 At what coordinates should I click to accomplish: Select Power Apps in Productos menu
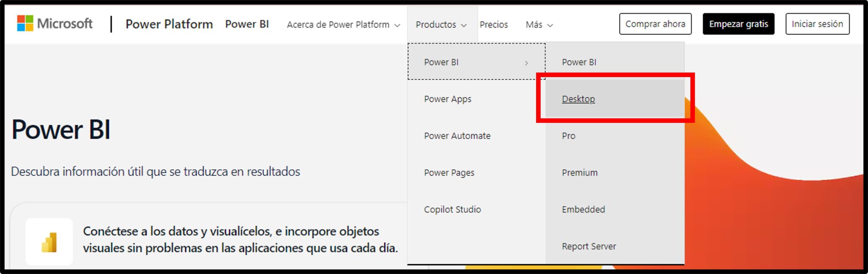tap(448, 99)
